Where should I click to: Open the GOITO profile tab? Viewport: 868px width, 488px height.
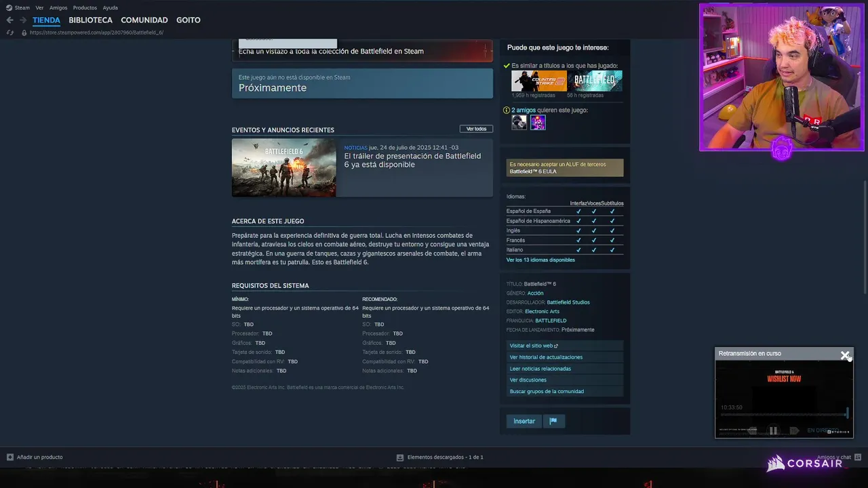[x=189, y=20]
